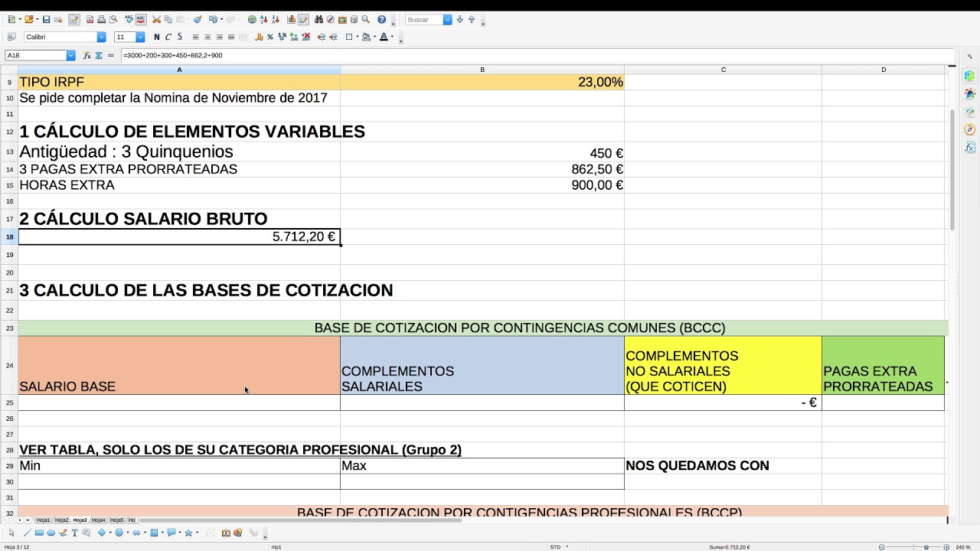Click the Undo arrow icon
980x551 pixels.
tap(213, 19)
